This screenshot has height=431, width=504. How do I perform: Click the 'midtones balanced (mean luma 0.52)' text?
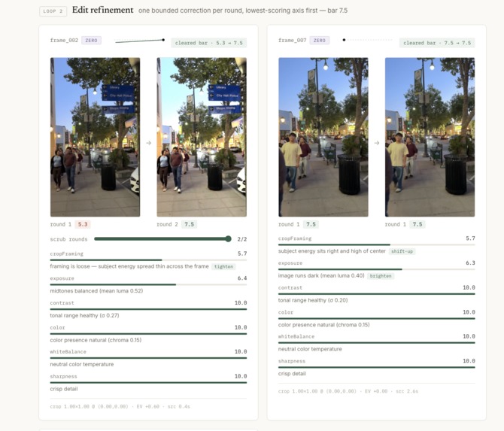[x=96, y=291]
